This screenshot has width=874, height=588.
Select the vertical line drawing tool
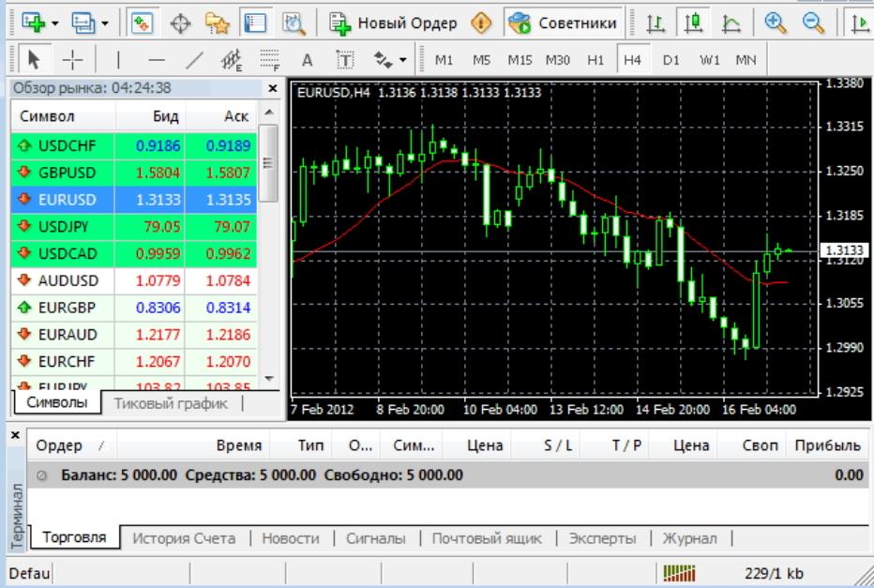coord(118,60)
